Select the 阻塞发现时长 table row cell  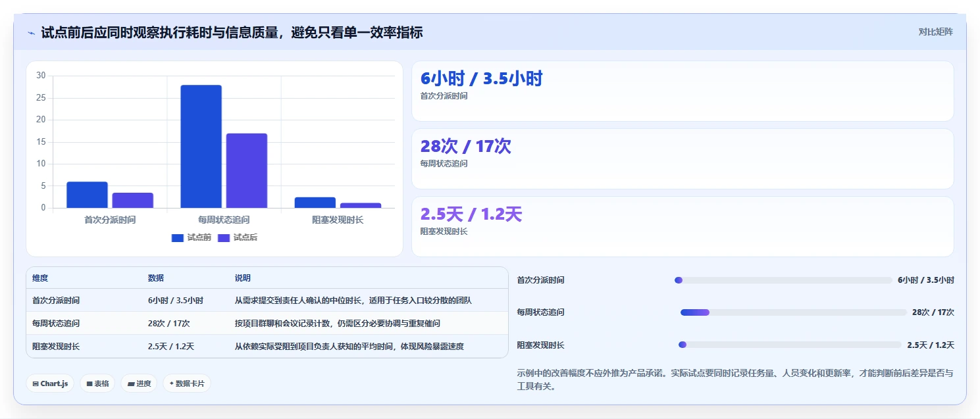(x=56, y=346)
